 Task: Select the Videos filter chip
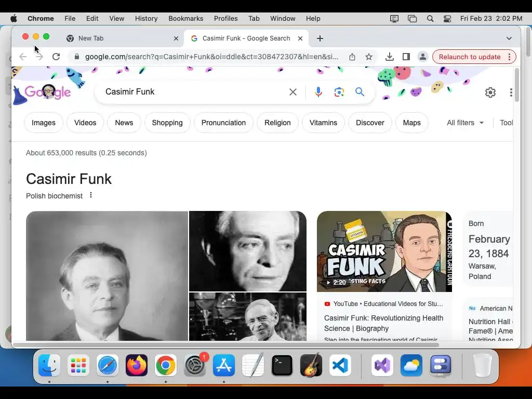[x=85, y=123]
